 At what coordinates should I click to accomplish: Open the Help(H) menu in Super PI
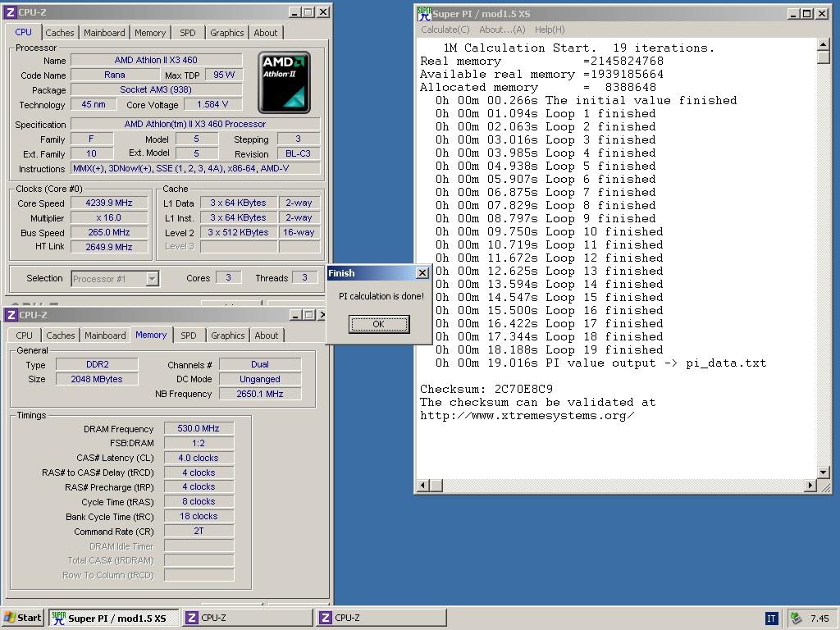click(550, 30)
